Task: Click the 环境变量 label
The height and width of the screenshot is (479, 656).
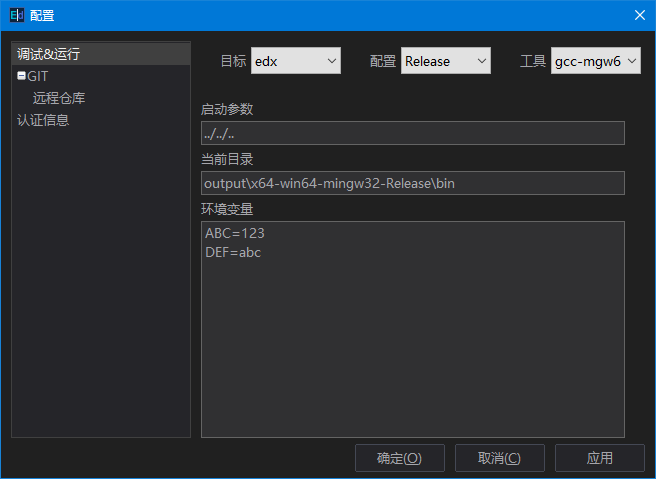Action: (x=227, y=209)
